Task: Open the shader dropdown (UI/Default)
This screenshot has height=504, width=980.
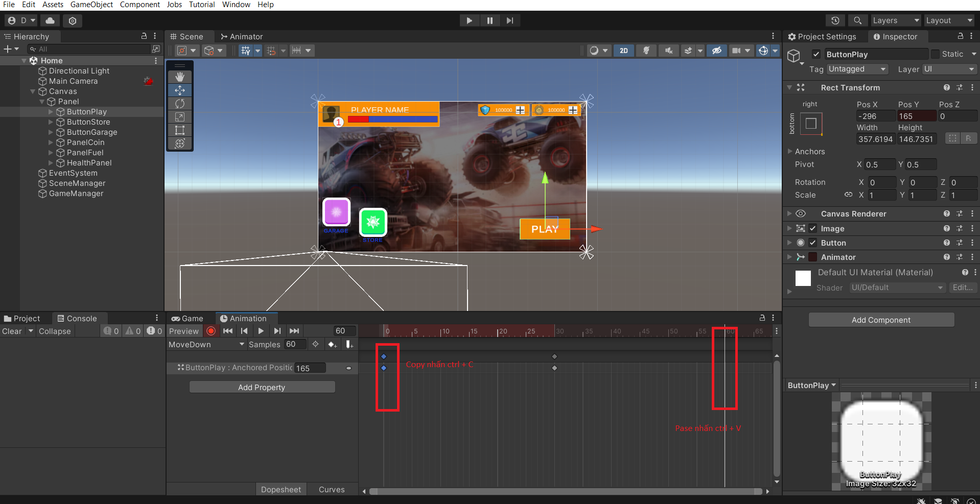Action: 897,287
